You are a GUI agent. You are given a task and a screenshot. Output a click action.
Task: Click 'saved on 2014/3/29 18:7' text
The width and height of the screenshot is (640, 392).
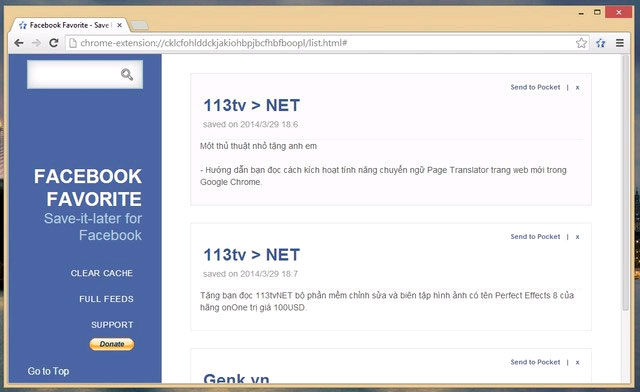pyautogui.click(x=250, y=274)
